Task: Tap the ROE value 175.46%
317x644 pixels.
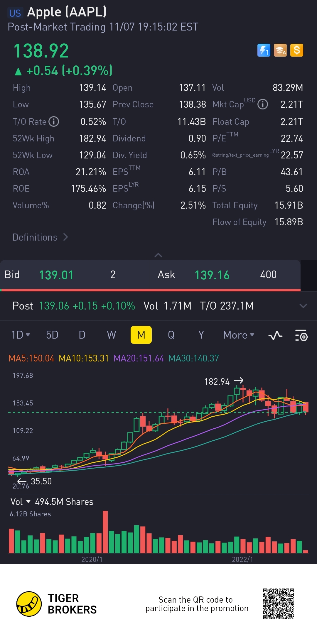Action: [88, 188]
